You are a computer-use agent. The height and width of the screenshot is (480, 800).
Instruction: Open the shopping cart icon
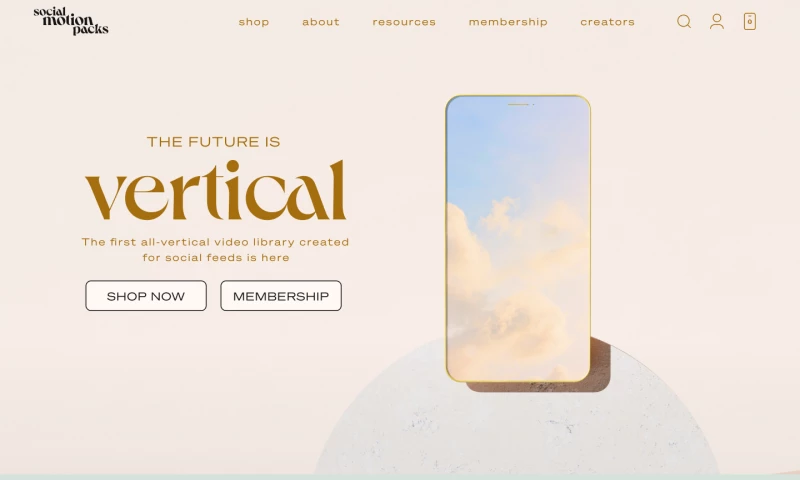[749, 21]
